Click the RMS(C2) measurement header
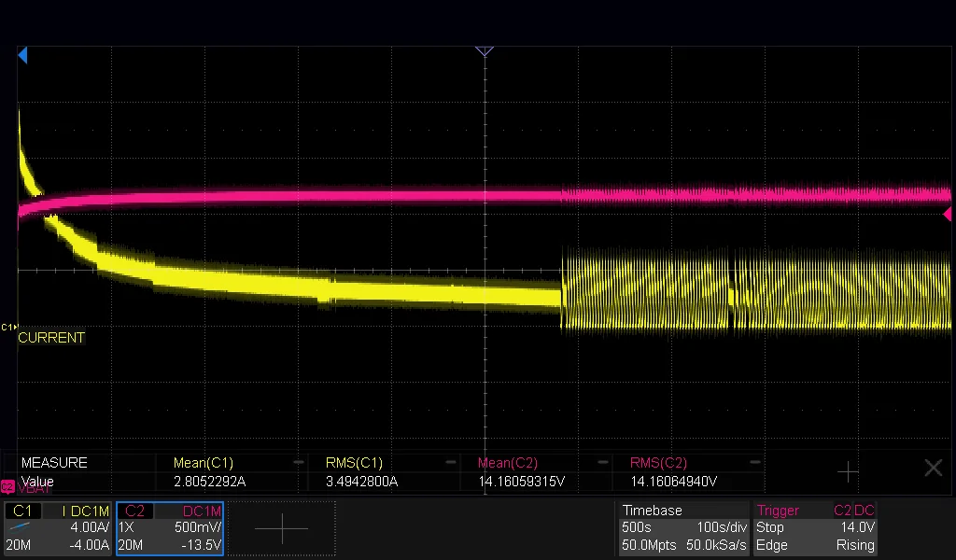 coord(658,463)
